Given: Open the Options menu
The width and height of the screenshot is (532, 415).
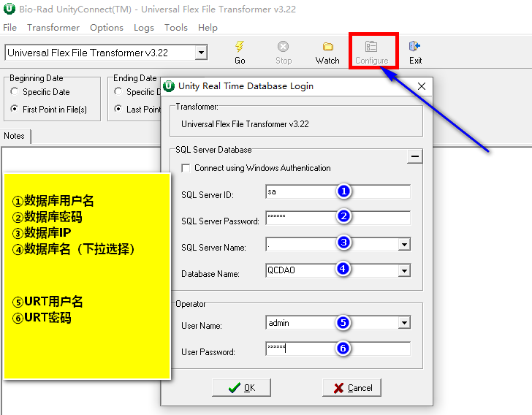Looking at the screenshot, I should click(107, 28).
